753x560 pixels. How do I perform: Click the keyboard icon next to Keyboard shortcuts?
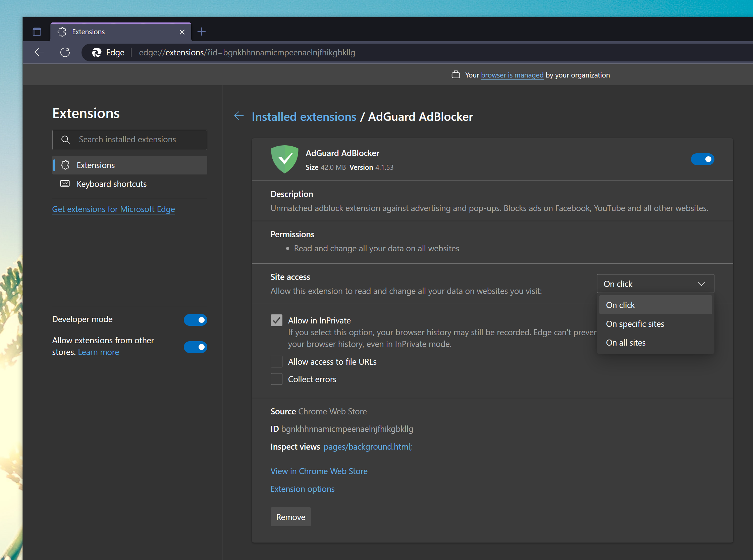pos(65,184)
